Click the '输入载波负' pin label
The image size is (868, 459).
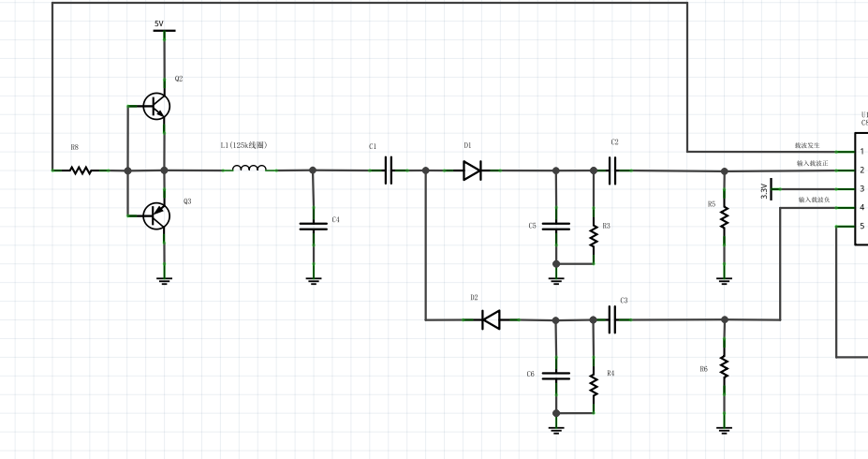coord(815,200)
